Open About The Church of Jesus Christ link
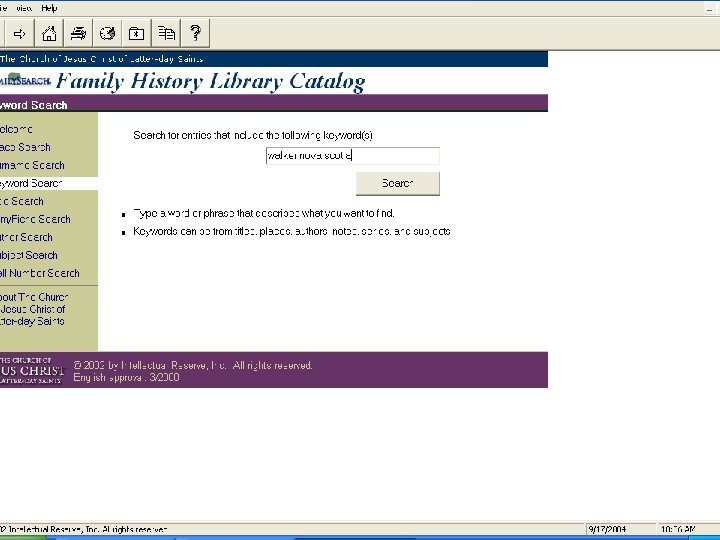720x540 pixels. [34, 309]
